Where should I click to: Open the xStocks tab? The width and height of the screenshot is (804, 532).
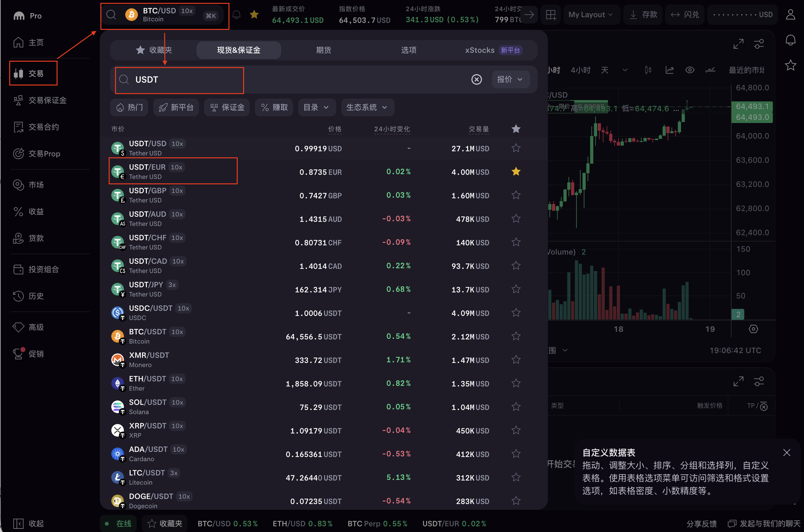(494, 50)
